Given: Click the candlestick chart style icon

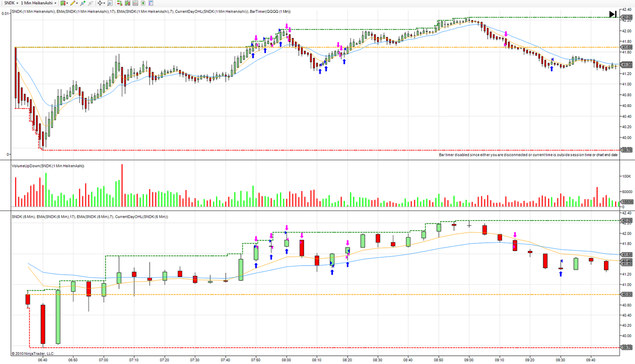Looking at the screenshot, I should [63, 3].
